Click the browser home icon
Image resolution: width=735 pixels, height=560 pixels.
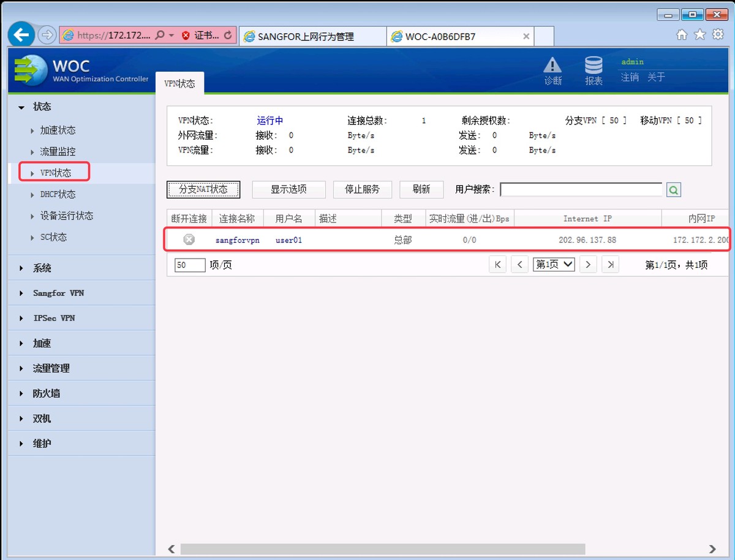(x=682, y=35)
